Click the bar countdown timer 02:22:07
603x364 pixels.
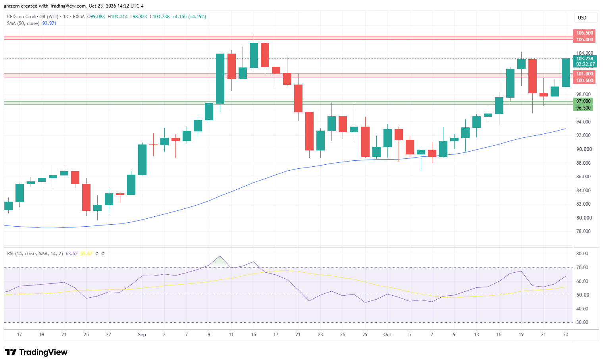586,64
